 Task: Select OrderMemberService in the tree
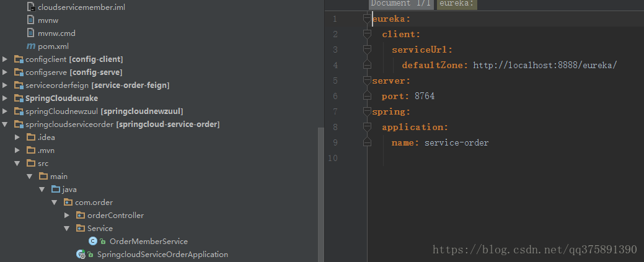pos(149,242)
